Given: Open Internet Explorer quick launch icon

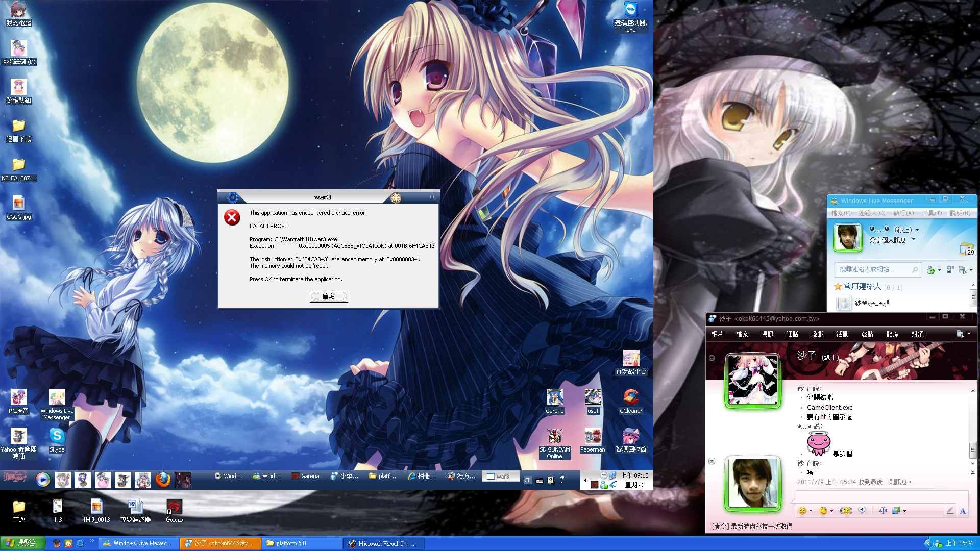Looking at the screenshot, I should [80, 543].
